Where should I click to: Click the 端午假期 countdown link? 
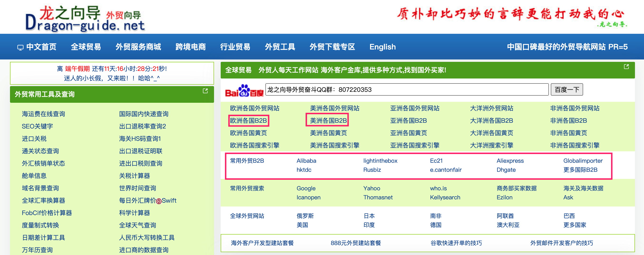77,69
